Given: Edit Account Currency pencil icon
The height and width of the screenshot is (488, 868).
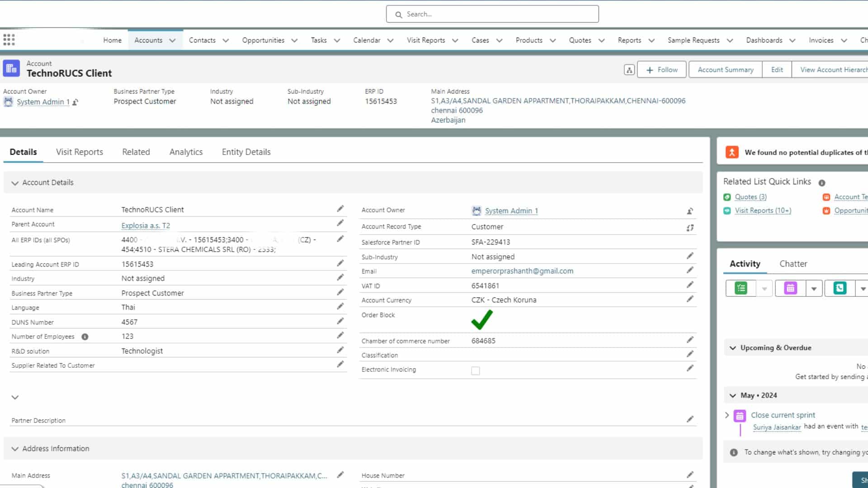Looking at the screenshot, I should pyautogui.click(x=690, y=299).
